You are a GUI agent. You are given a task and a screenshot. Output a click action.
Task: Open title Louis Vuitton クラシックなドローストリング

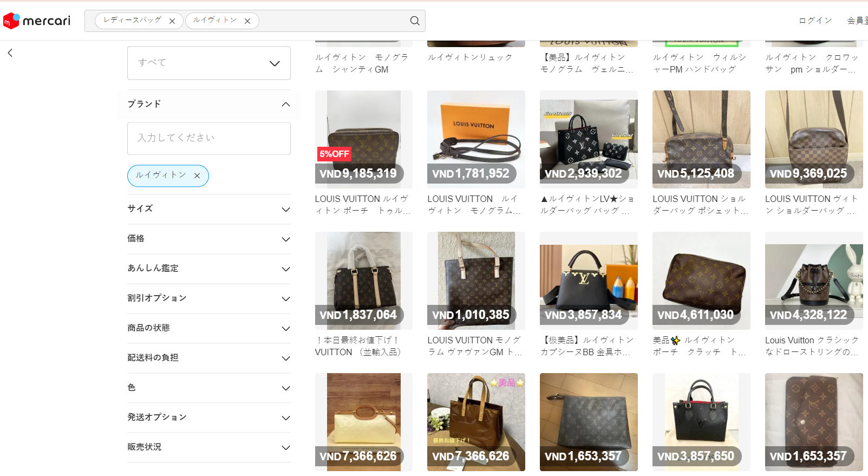[x=812, y=346]
